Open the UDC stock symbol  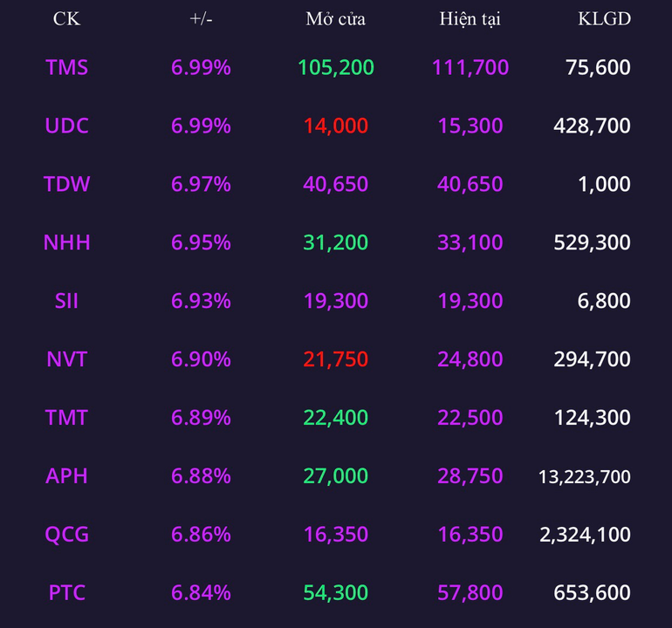click(67, 126)
